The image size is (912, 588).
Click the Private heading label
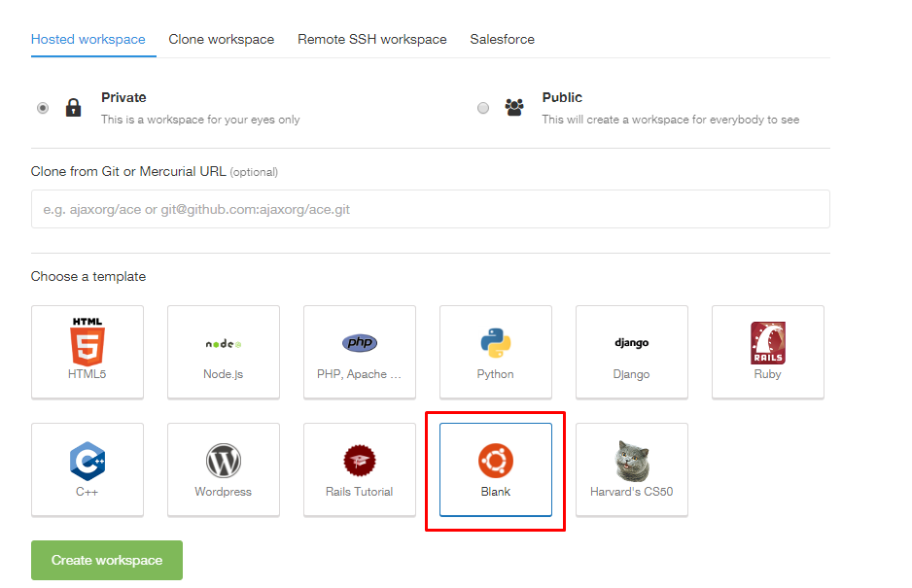coord(123,97)
